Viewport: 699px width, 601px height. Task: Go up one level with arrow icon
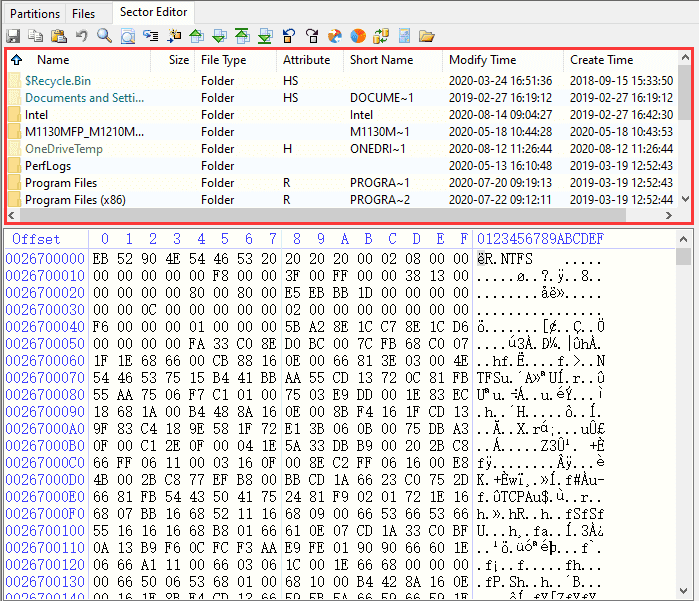click(16, 60)
